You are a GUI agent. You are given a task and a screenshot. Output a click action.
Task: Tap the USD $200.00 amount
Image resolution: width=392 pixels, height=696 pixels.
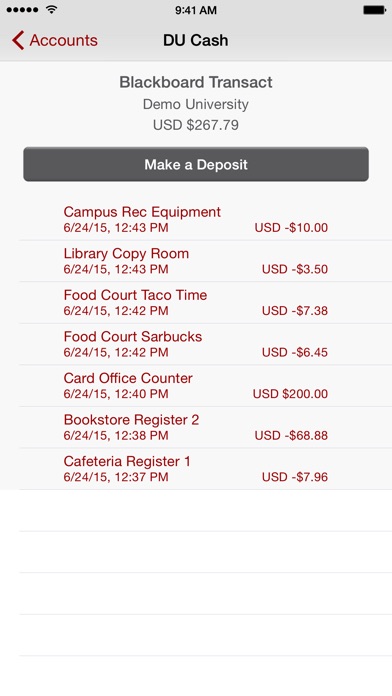[x=290, y=394]
